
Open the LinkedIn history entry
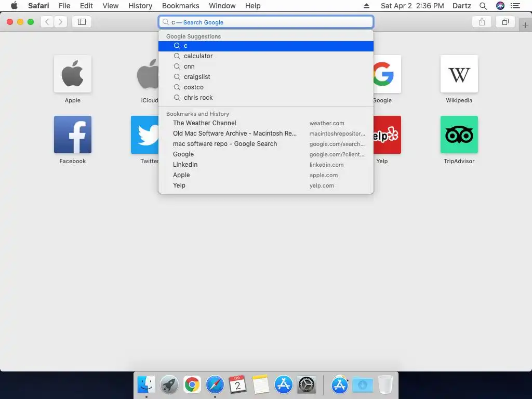[x=266, y=165]
